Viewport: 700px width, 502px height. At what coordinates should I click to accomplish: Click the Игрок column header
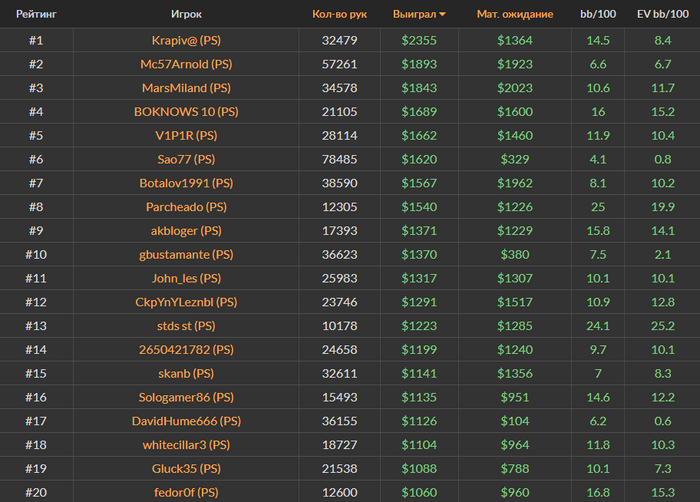186,15
